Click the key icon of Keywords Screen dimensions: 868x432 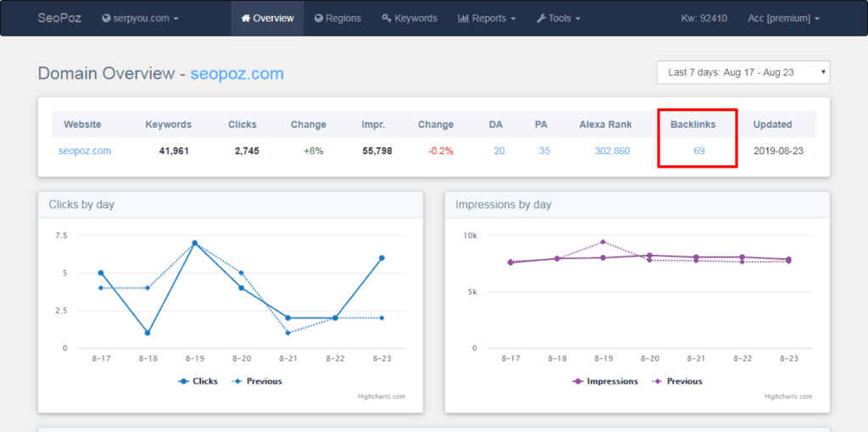(x=387, y=19)
